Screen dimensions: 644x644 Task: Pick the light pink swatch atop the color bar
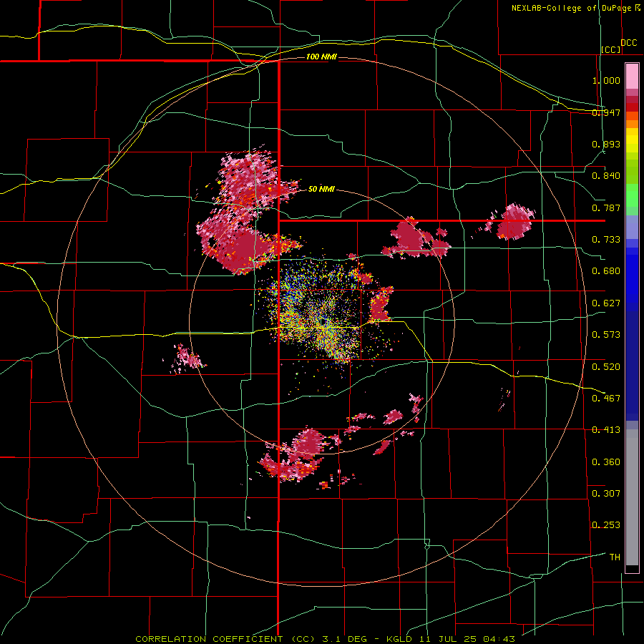coord(632,77)
